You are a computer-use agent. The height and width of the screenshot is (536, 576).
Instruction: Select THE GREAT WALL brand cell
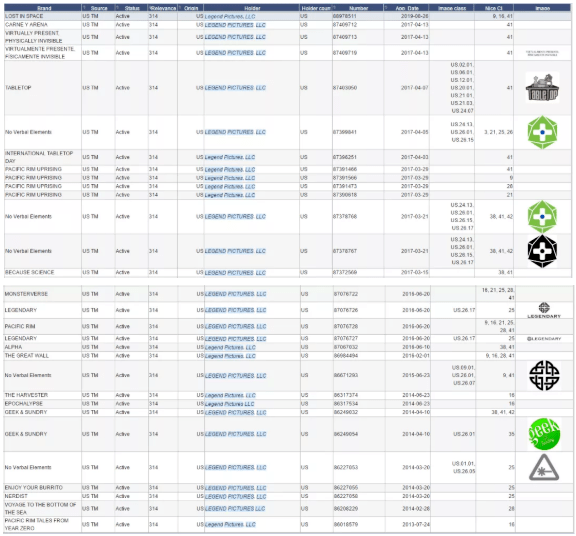tap(43, 356)
